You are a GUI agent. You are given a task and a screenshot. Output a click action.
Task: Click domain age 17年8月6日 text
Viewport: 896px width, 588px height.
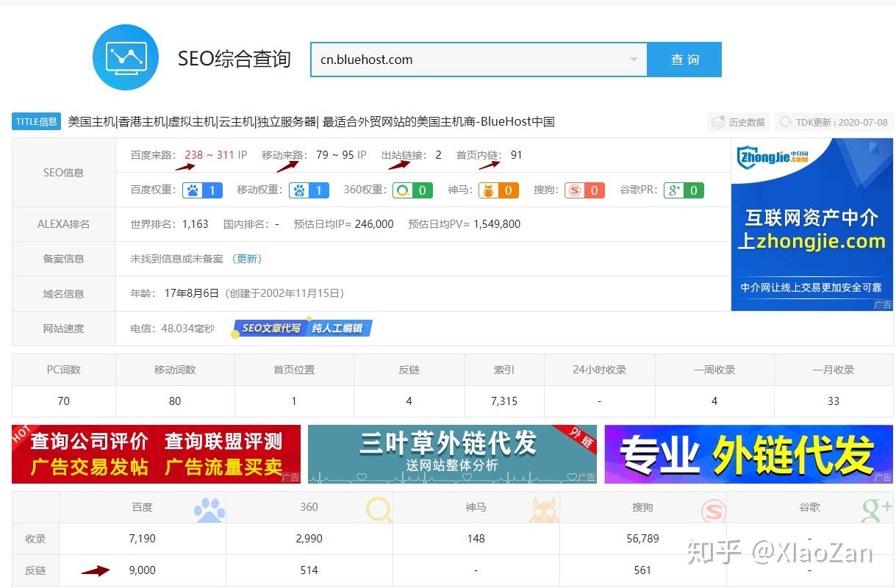191,293
